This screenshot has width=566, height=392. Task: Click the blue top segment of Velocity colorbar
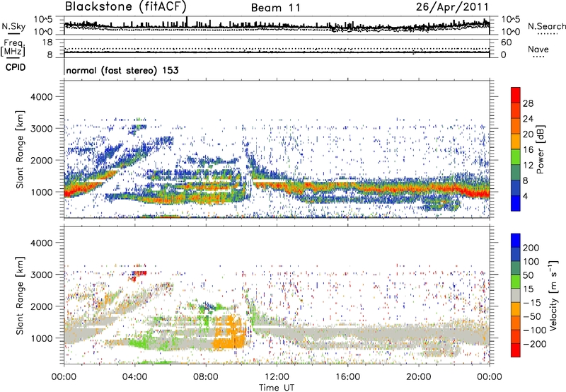pos(516,241)
